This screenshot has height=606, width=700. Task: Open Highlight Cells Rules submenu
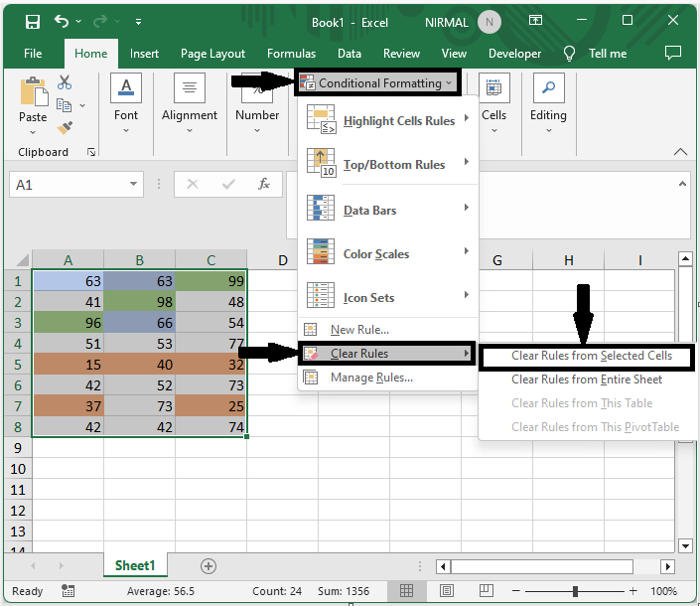(387, 120)
